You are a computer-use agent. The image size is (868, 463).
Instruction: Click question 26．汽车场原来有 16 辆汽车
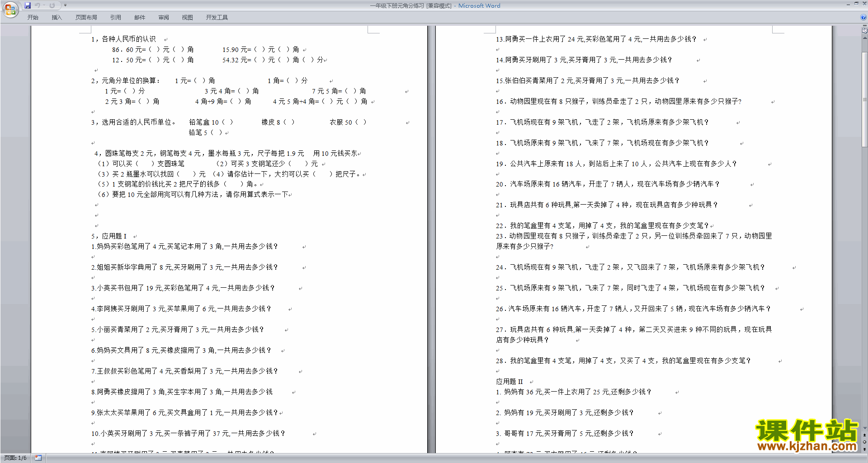pos(633,309)
